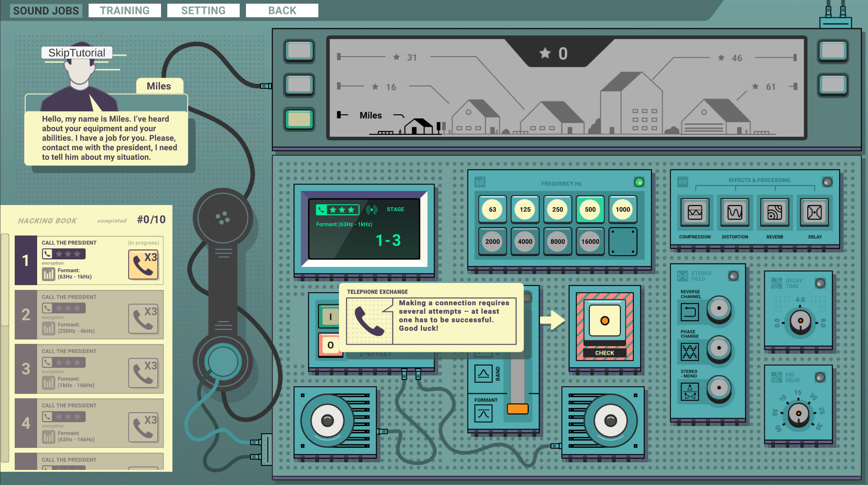Toggle the 63 Hz frequency button

492,209
